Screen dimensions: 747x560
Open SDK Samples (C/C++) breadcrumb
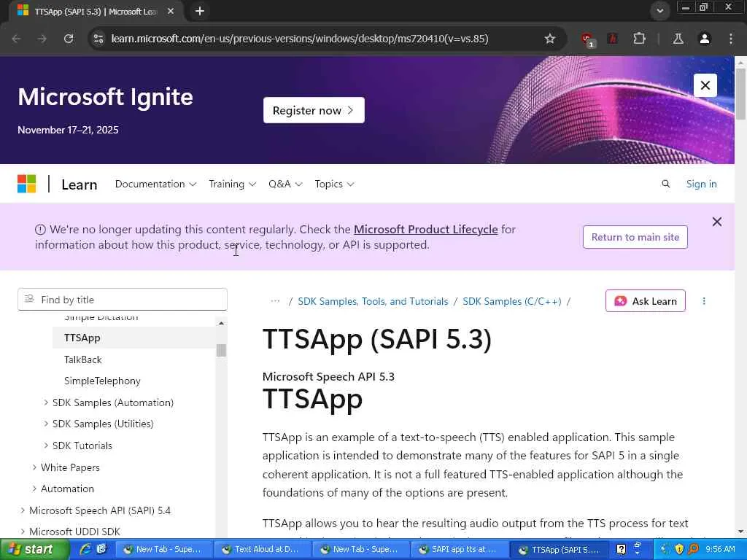pos(512,301)
